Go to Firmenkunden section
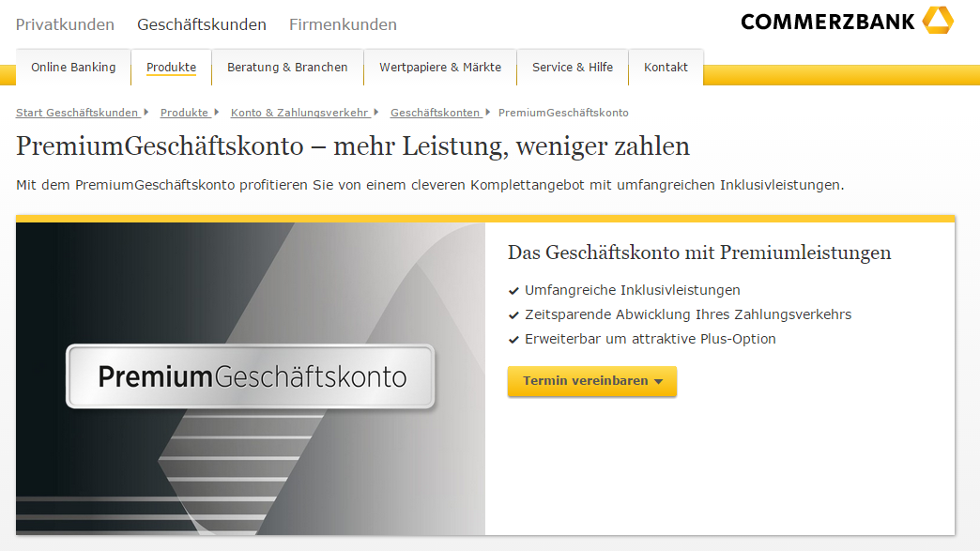Viewport: 980px width, 551px height. (343, 24)
